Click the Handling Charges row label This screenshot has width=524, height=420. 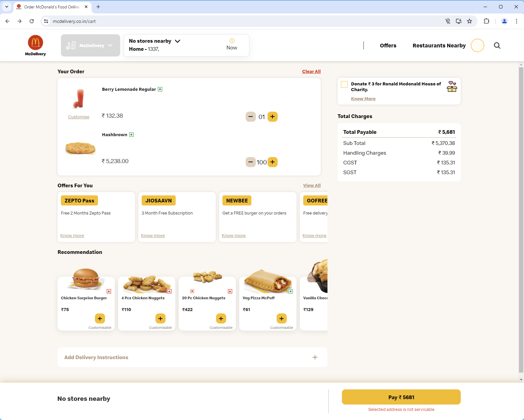(x=365, y=153)
